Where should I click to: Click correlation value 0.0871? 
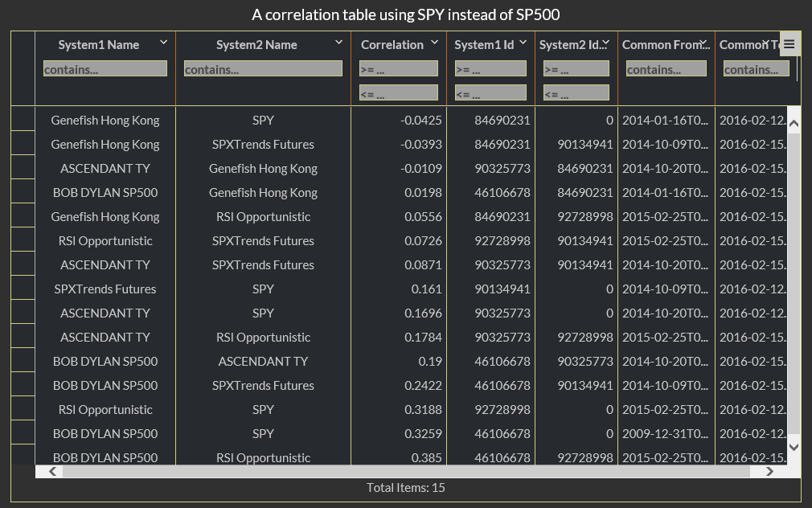point(423,264)
